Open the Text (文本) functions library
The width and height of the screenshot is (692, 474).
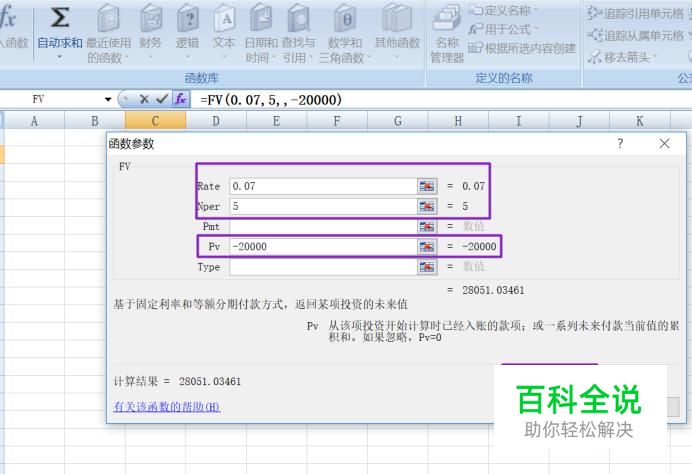click(x=224, y=31)
